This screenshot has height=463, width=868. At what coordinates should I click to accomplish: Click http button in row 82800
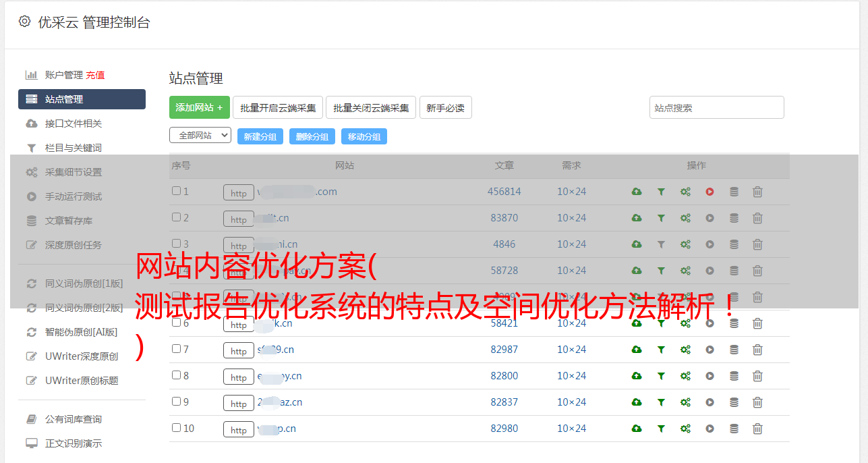pos(239,377)
